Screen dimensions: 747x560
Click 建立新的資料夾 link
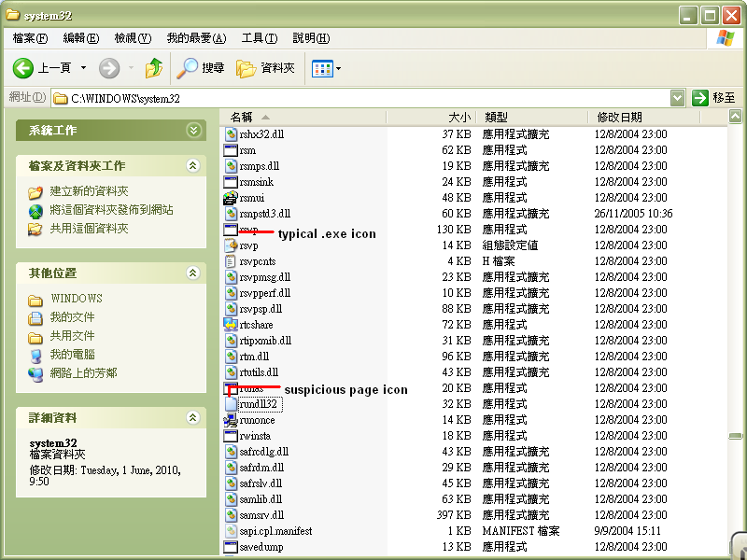pos(89,191)
